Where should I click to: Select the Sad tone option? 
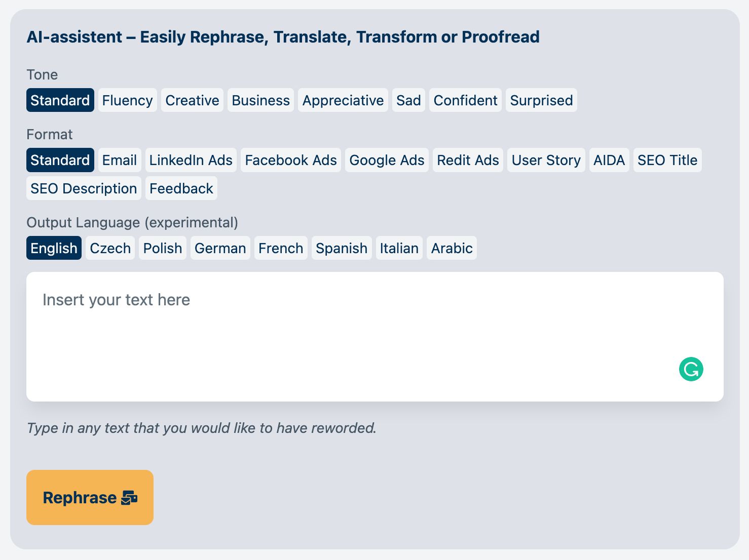pos(408,100)
